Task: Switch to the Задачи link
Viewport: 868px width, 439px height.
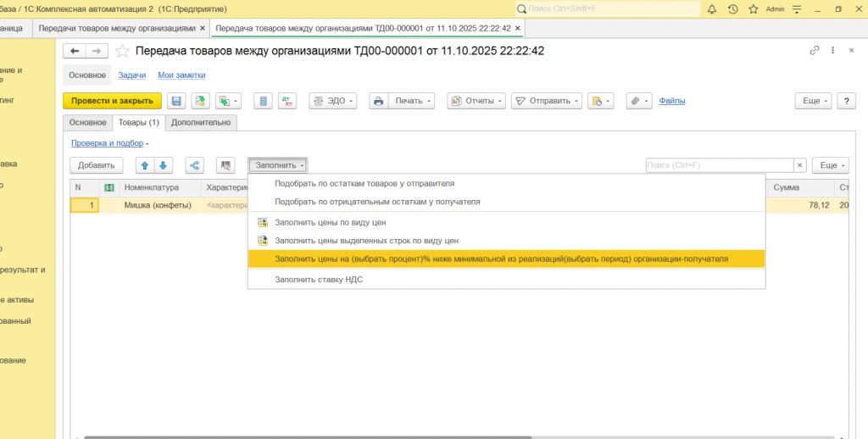Action: [x=131, y=75]
